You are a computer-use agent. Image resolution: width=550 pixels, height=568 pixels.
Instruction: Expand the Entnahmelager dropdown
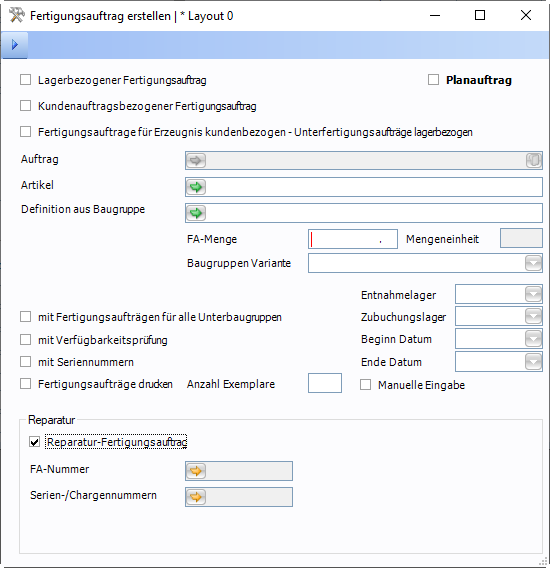point(533,294)
